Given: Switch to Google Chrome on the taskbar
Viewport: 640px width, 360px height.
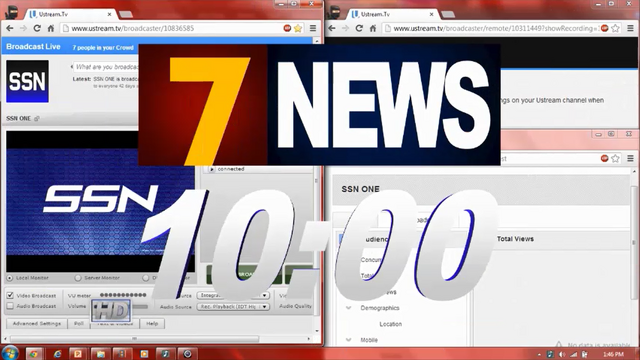Looking at the screenshot, I should tap(34, 354).
